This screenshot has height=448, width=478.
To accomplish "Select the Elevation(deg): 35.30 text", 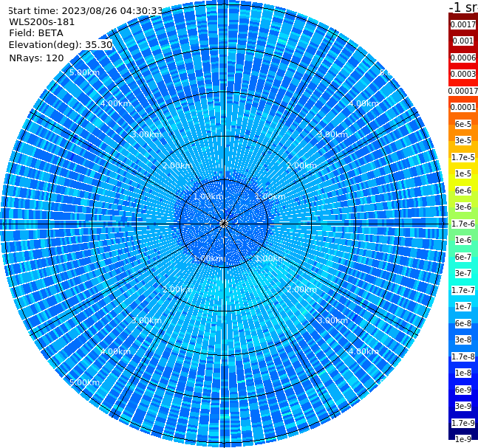I will click(61, 45).
